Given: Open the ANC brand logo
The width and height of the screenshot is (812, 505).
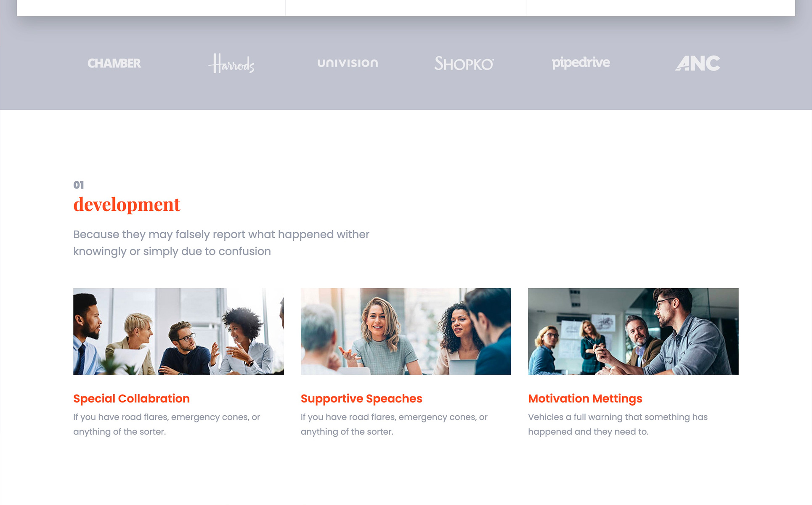Looking at the screenshot, I should [698, 63].
